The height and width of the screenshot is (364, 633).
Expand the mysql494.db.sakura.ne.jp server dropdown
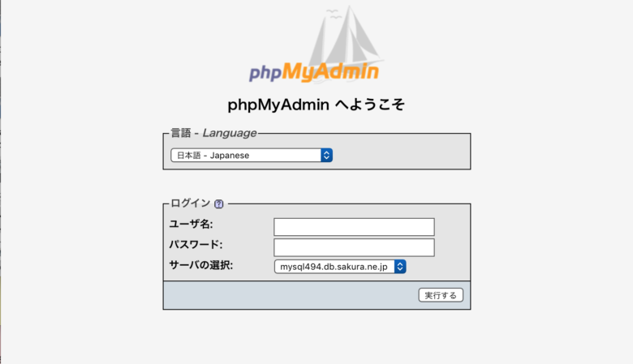tap(340, 267)
